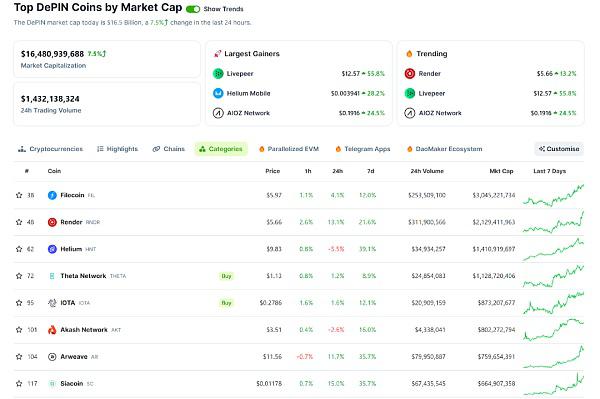This screenshot has height=399, width=600.
Task: Click the Akash Network flame logo
Action: [52, 330]
